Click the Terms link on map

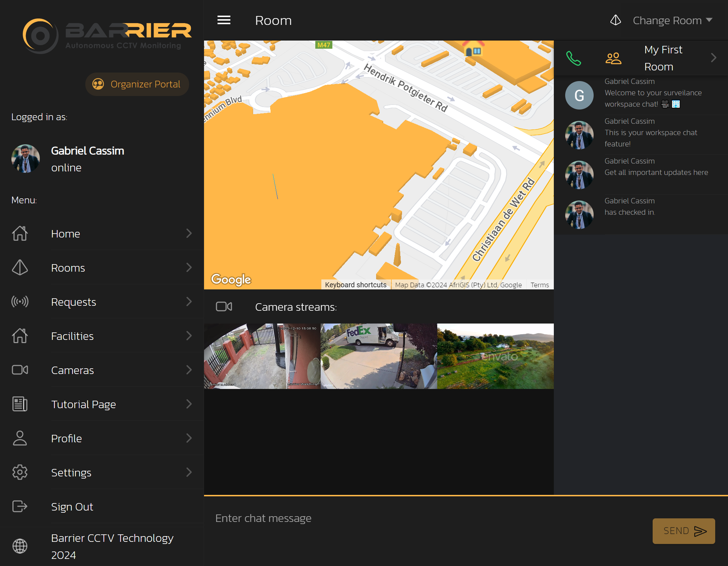pos(539,285)
